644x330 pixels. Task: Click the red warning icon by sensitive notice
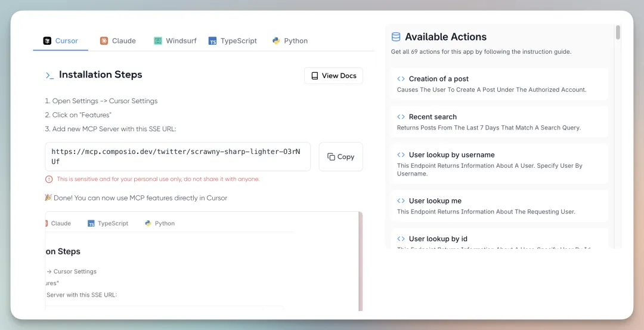49,179
